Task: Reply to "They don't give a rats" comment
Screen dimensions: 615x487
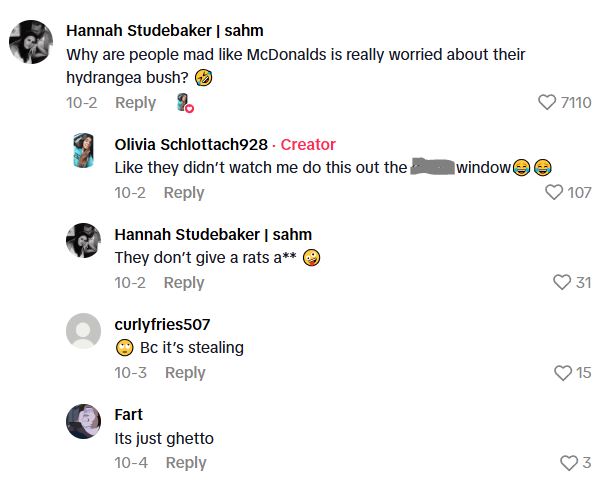Action: (184, 283)
